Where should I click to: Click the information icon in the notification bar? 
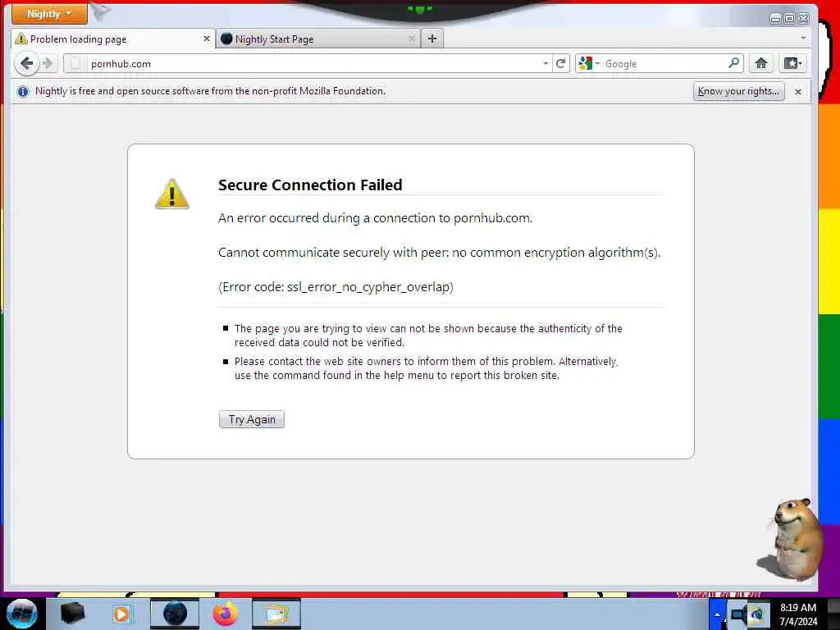coord(22,92)
